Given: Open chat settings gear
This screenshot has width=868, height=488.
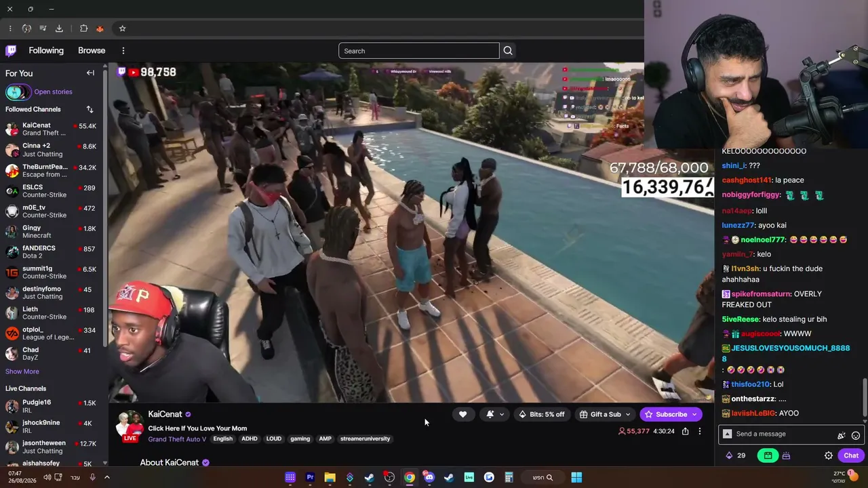Looking at the screenshot, I should (829, 455).
